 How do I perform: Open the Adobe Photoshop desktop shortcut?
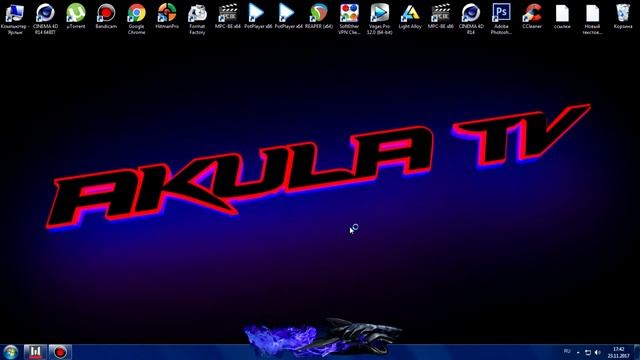tap(501, 18)
